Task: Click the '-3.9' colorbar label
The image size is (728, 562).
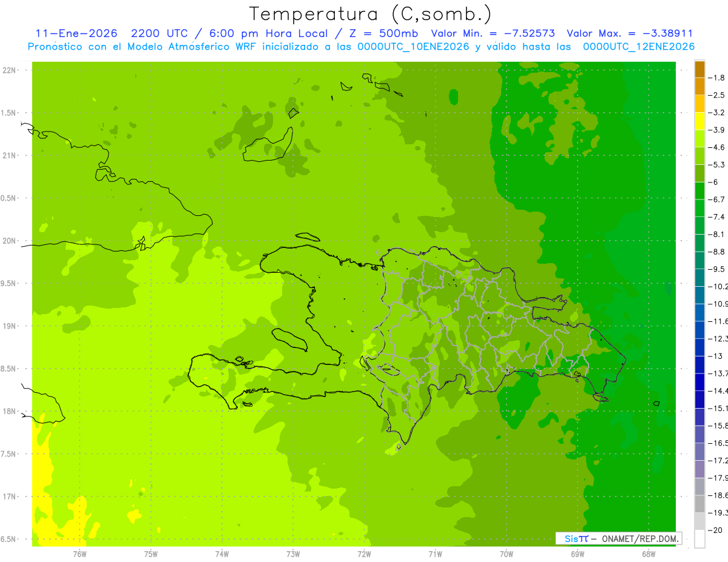Action: point(716,130)
